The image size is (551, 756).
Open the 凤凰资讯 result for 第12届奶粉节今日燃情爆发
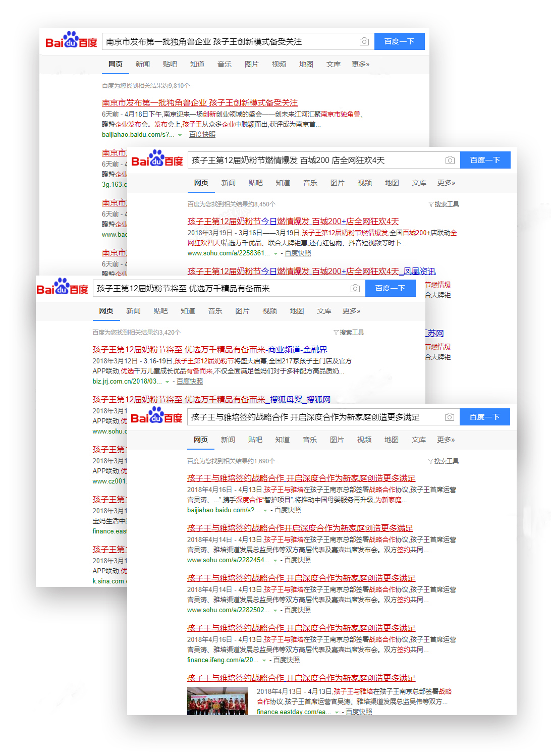tap(312, 272)
